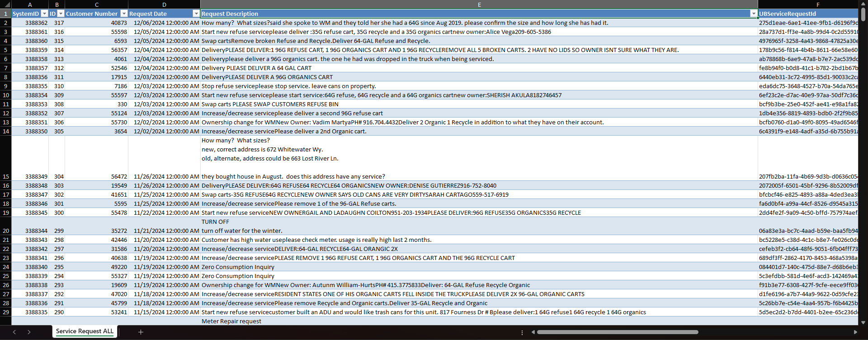Screen dimensions: 868x340
Task: Select column E header
Action: tap(479, 5)
